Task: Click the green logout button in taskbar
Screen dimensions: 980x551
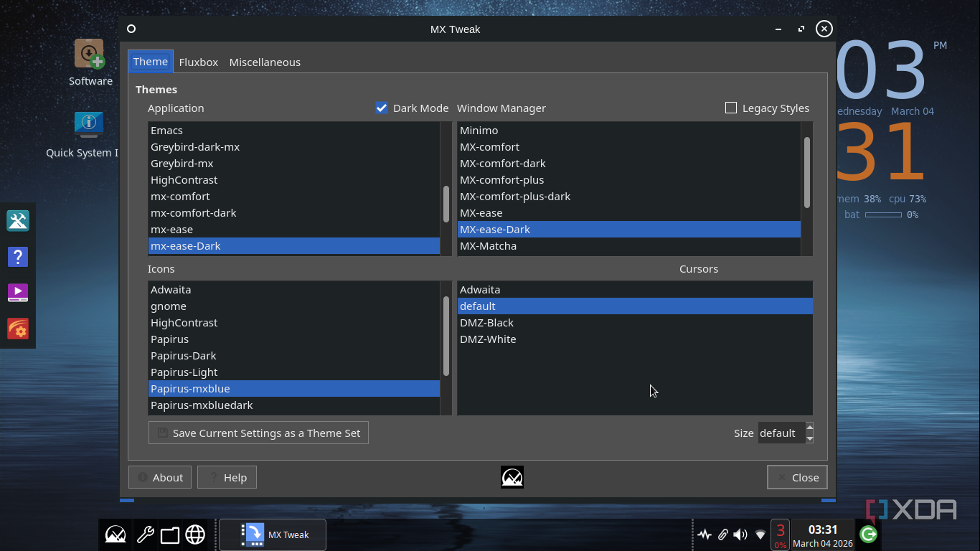Action: [x=868, y=534]
